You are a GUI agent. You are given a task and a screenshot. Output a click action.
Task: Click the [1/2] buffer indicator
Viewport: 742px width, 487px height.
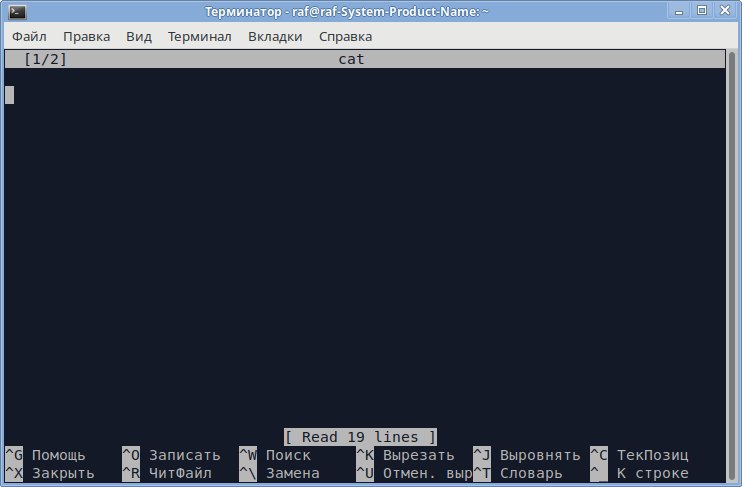pos(45,59)
